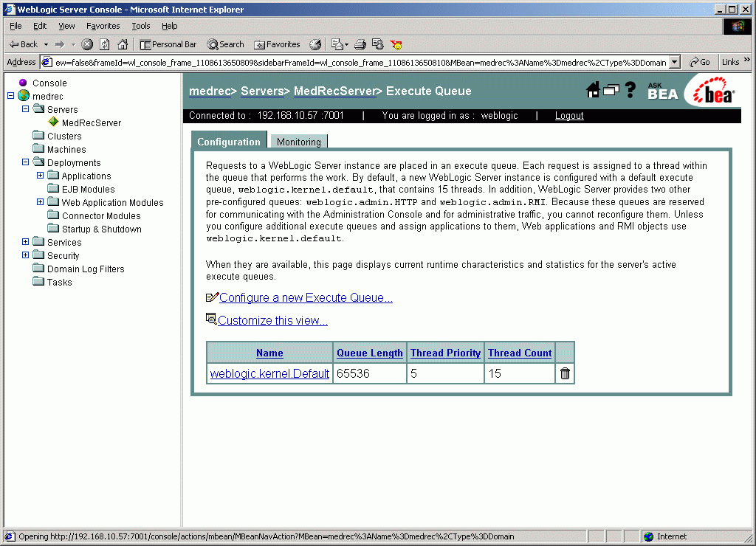Stop loading the page
Viewport: 756px width, 546px height.
click(x=87, y=44)
